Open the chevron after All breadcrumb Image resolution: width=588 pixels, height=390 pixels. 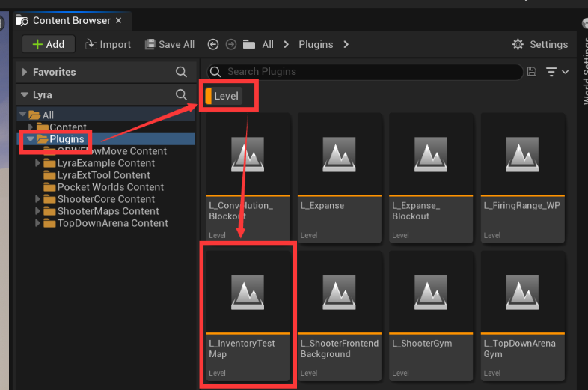click(x=286, y=44)
